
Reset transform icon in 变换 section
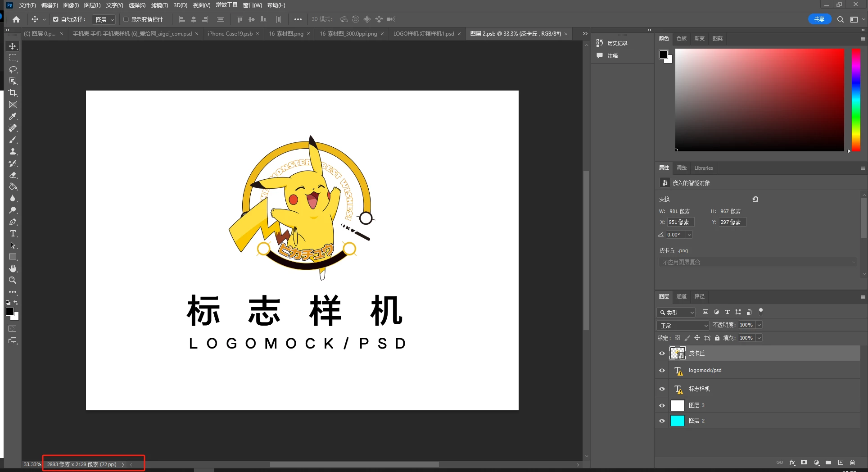coord(755,199)
